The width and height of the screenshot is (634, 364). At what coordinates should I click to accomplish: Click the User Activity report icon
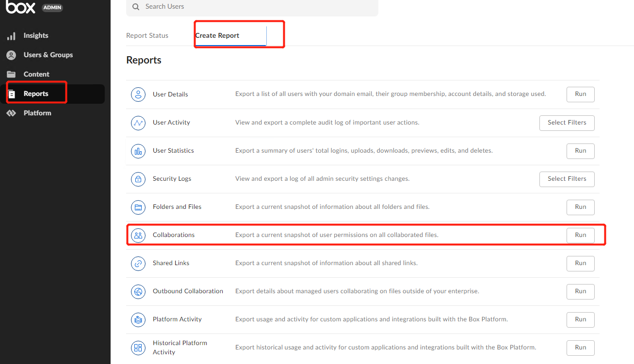coord(138,123)
